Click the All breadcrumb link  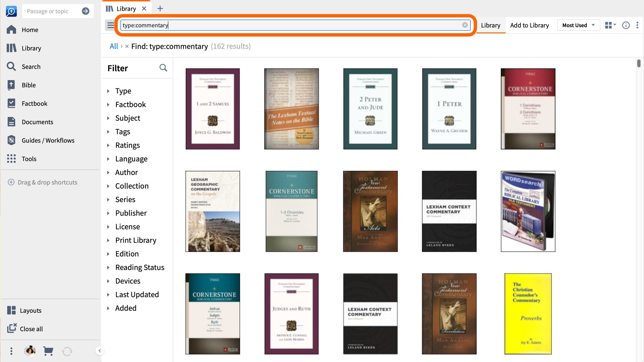(x=114, y=46)
